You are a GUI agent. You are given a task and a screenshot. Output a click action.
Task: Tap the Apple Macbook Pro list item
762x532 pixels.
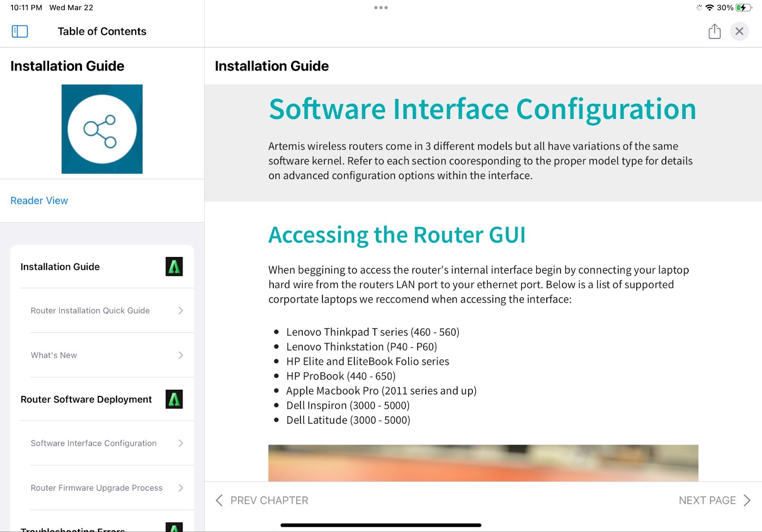click(381, 391)
